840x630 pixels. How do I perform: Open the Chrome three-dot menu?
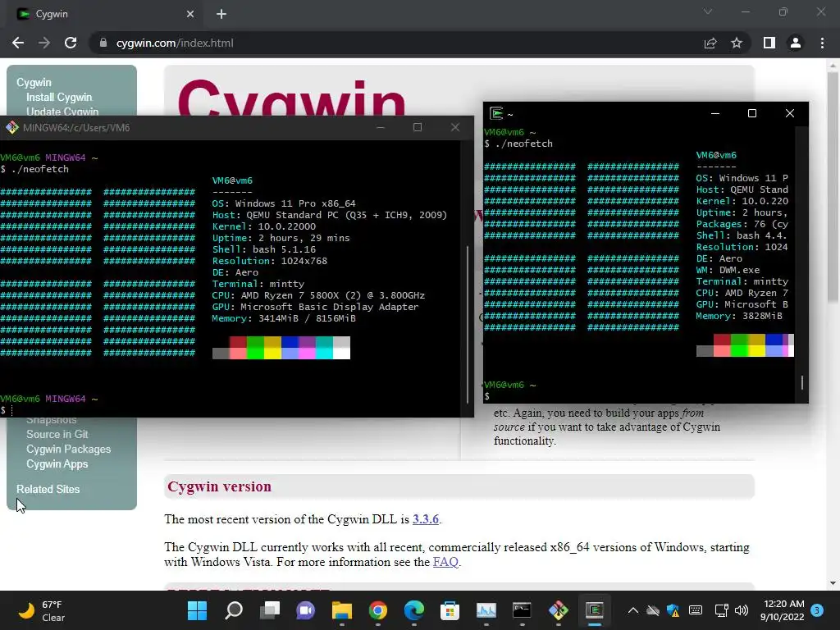tap(822, 43)
